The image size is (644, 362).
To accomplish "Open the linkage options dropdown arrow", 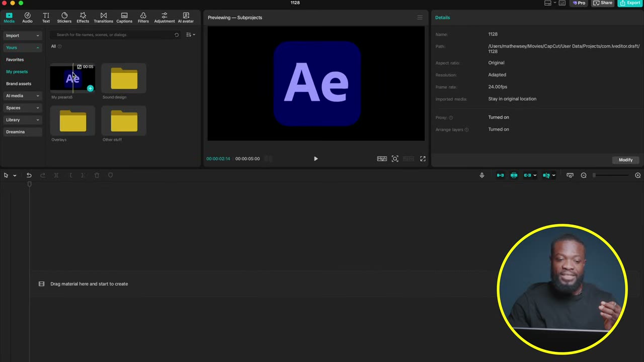I will 534,175.
